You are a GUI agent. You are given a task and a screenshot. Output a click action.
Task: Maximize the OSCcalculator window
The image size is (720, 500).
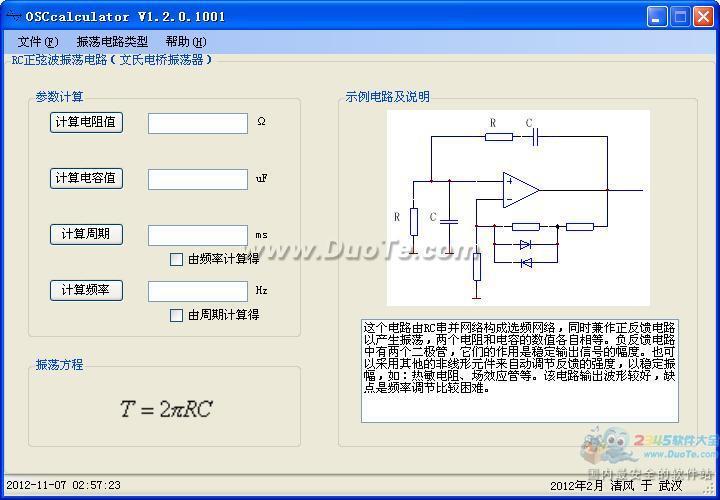[680, 17]
